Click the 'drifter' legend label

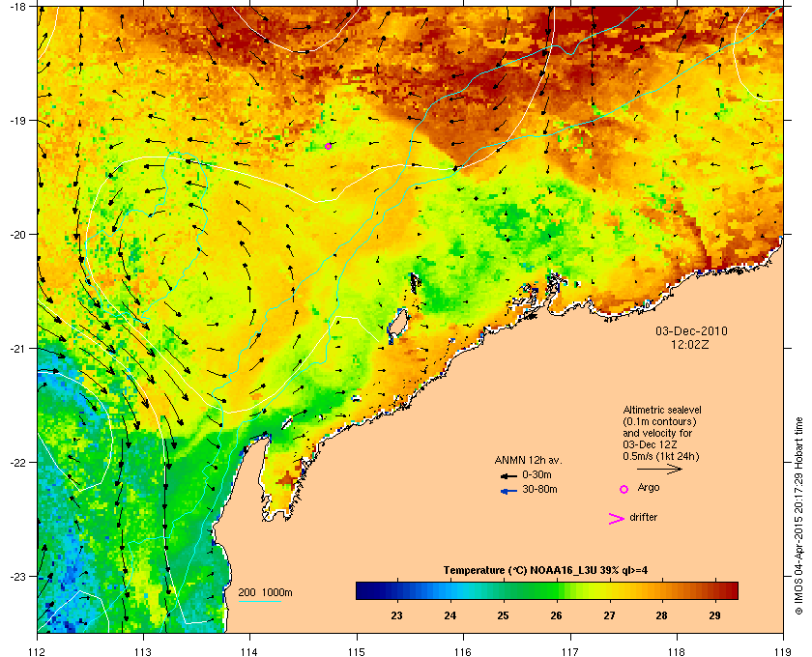(643, 517)
